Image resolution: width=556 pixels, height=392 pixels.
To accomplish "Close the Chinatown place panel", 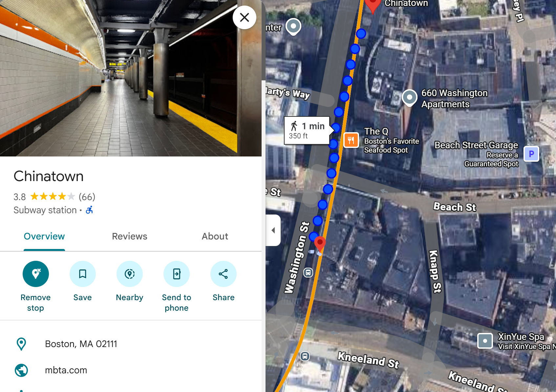I will (x=245, y=17).
